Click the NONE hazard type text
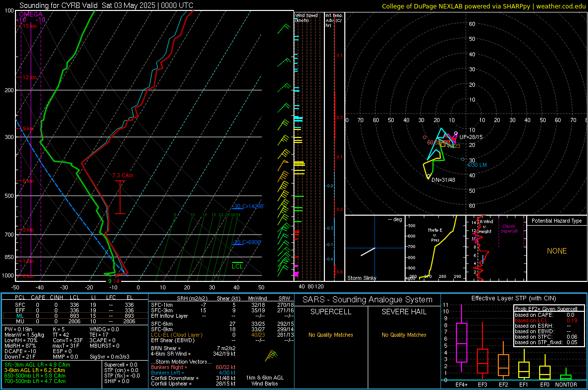Viewport: 588px width, 390px height. [x=557, y=251]
